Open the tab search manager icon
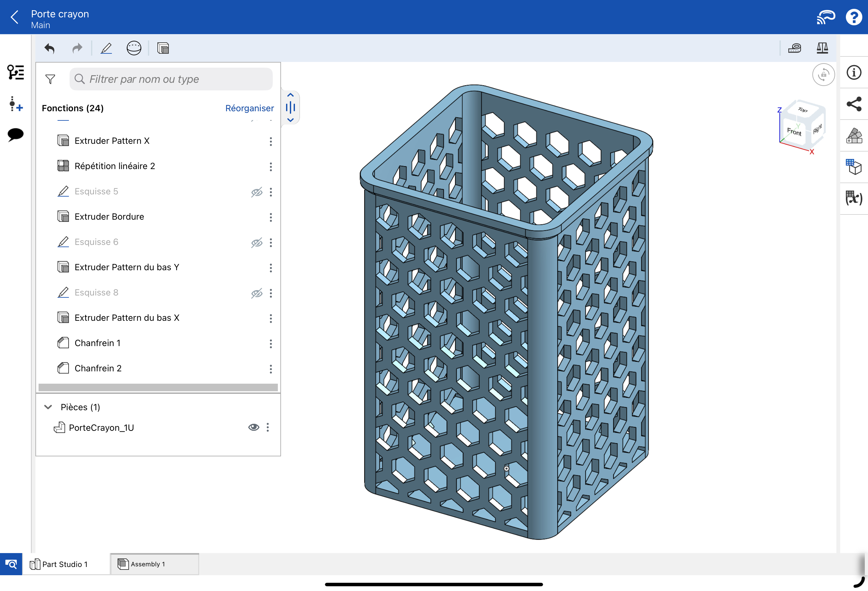This screenshot has width=868, height=591. 11,564
